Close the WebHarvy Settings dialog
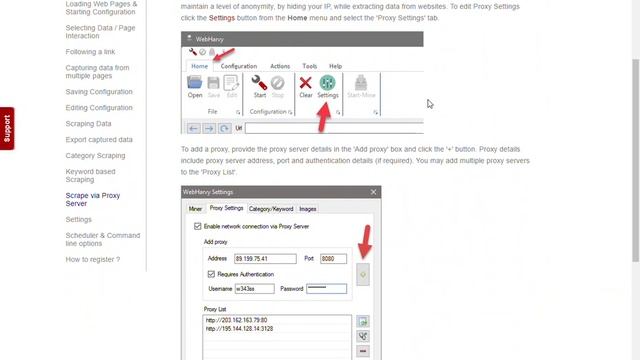Image resolution: width=640 pixels, height=360 pixels. 373,192
